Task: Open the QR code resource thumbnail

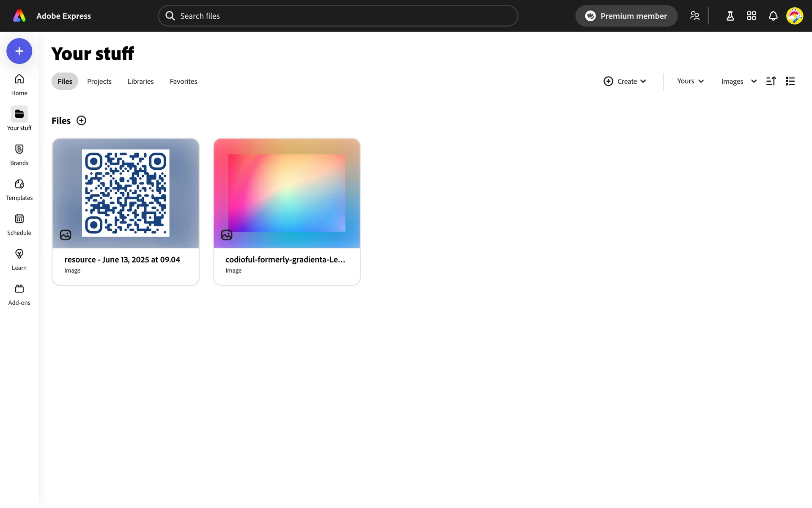Action: pos(126,193)
